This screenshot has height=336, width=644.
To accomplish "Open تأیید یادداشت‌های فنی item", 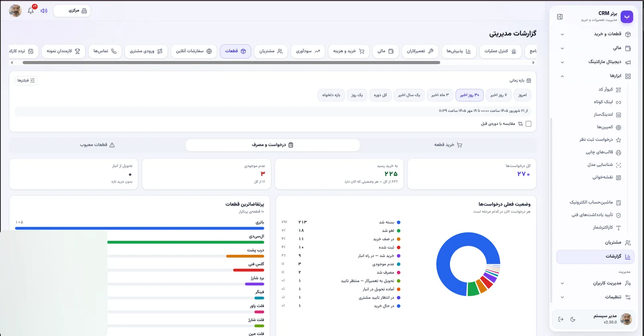I will (x=596, y=215).
